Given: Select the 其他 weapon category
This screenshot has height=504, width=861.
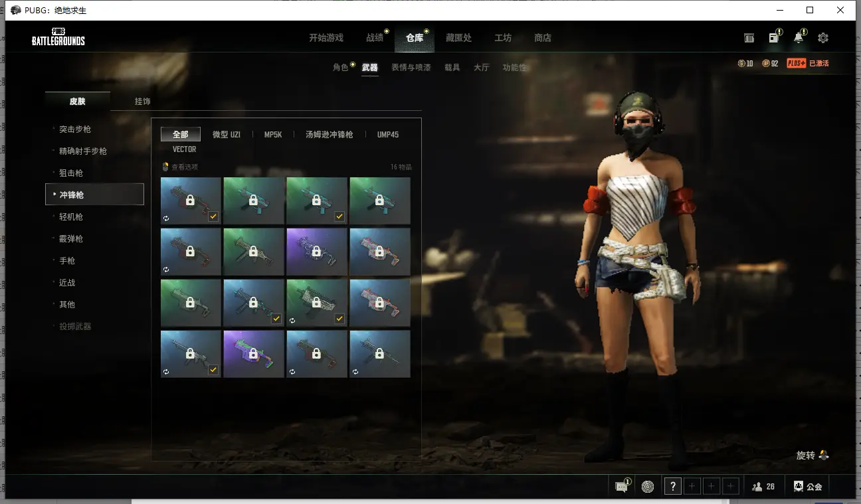Looking at the screenshot, I should click(67, 305).
